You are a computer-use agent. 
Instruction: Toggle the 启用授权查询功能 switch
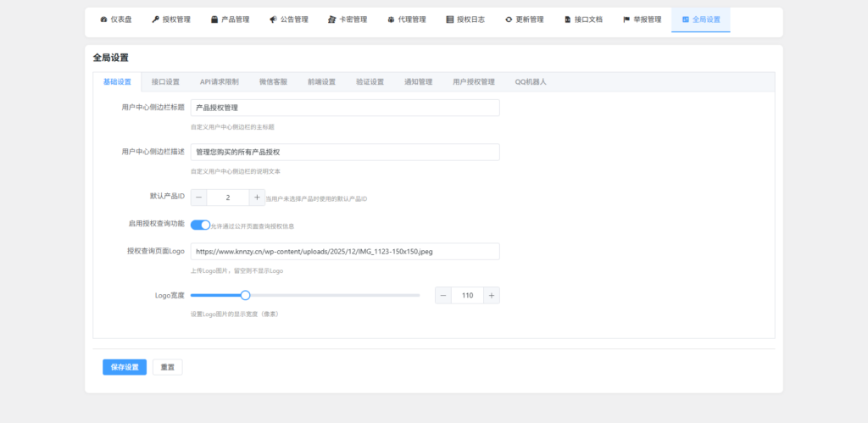[200, 225]
